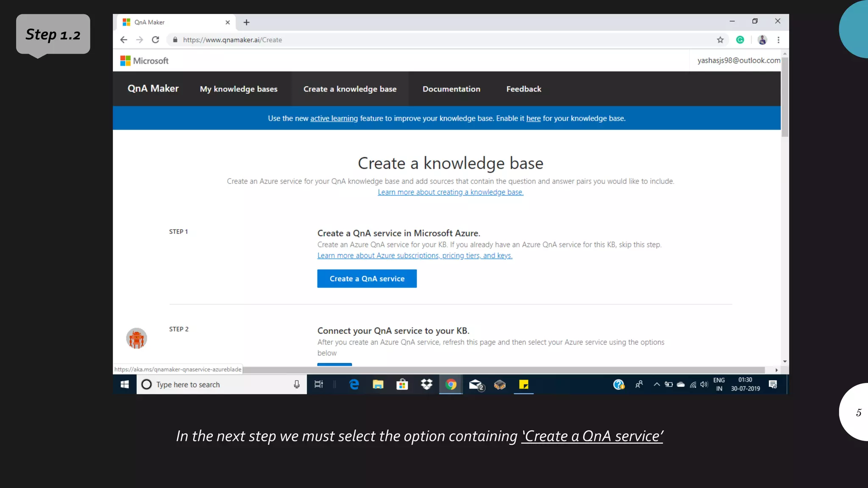Click the QnA Maker brand title
The width and height of the screenshot is (868, 488).
tap(153, 89)
